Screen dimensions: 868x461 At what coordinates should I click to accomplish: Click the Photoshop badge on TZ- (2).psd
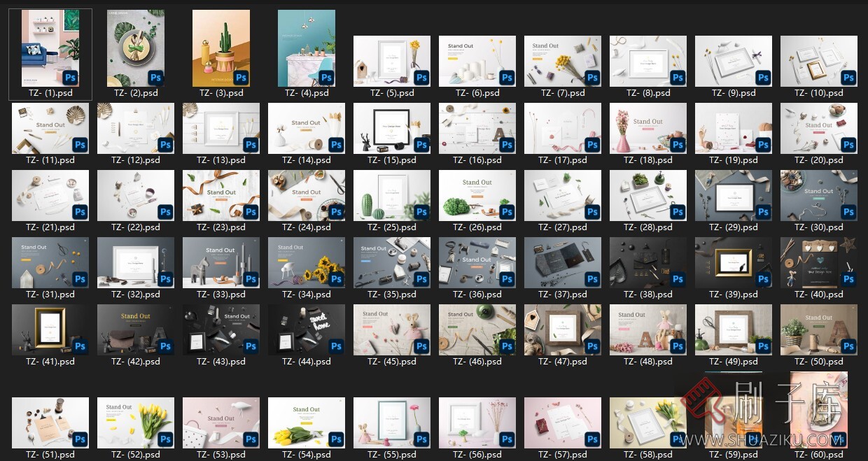[x=156, y=78]
